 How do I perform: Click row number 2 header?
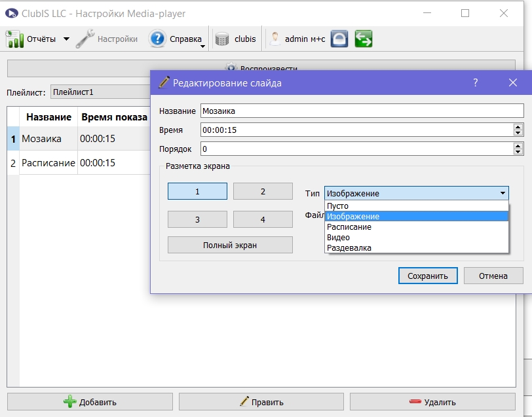pos(13,163)
